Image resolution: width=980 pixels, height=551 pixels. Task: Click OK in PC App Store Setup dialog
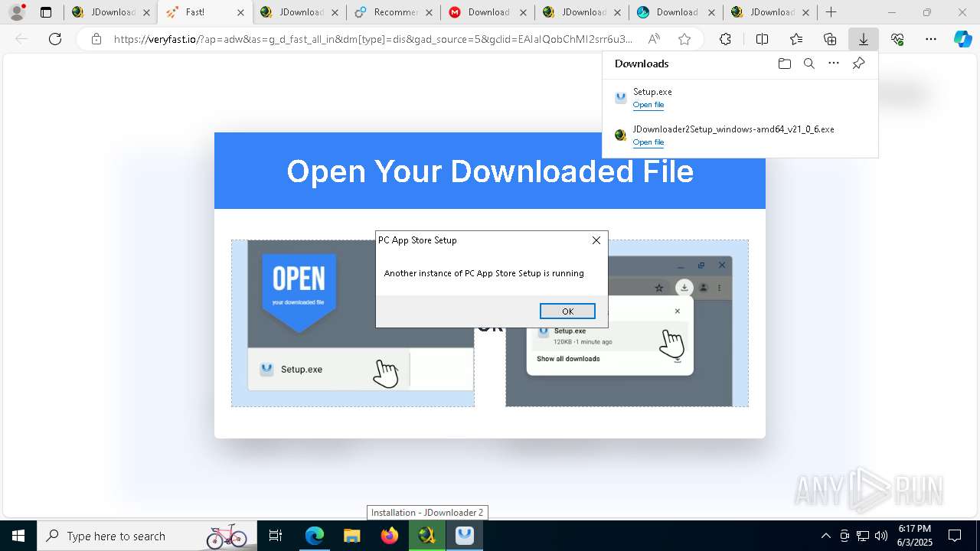click(x=567, y=311)
